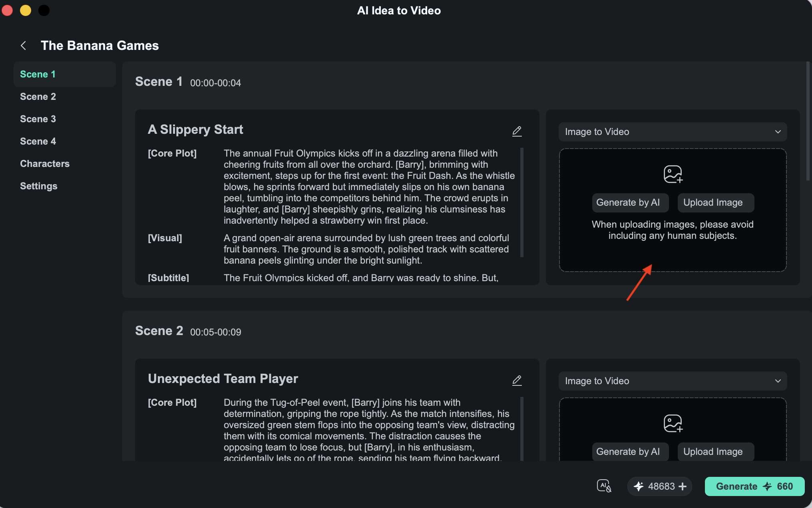Edit the A Slippery Start scene script
Viewport: 812px width, 508px height.
(517, 131)
